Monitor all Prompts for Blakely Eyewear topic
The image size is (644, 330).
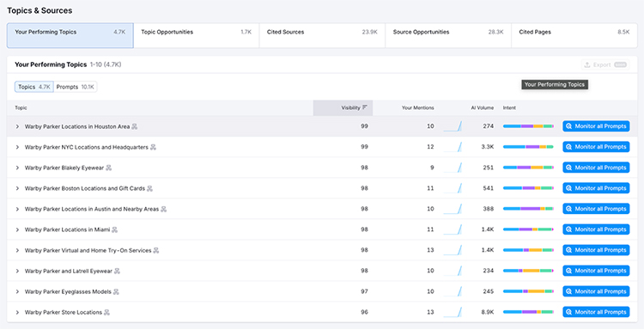[596, 168]
